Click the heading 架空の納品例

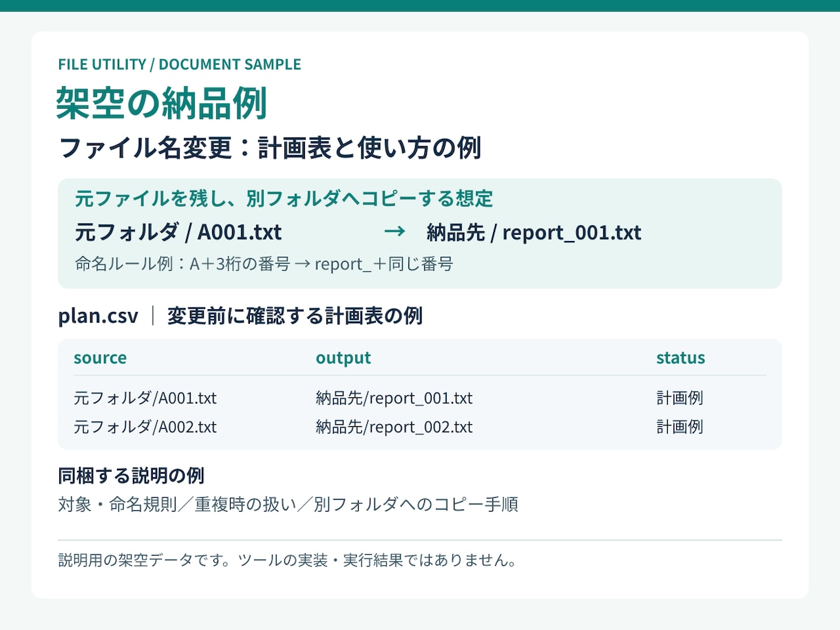coord(161,104)
